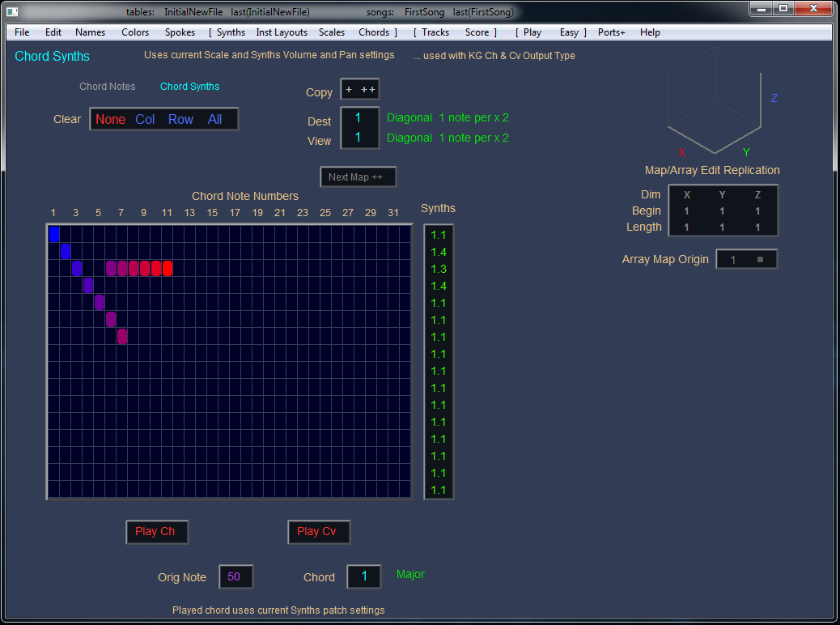Switch to the Chord Synths tab
This screenshot has width=840, height=625.
click(189, 87)
